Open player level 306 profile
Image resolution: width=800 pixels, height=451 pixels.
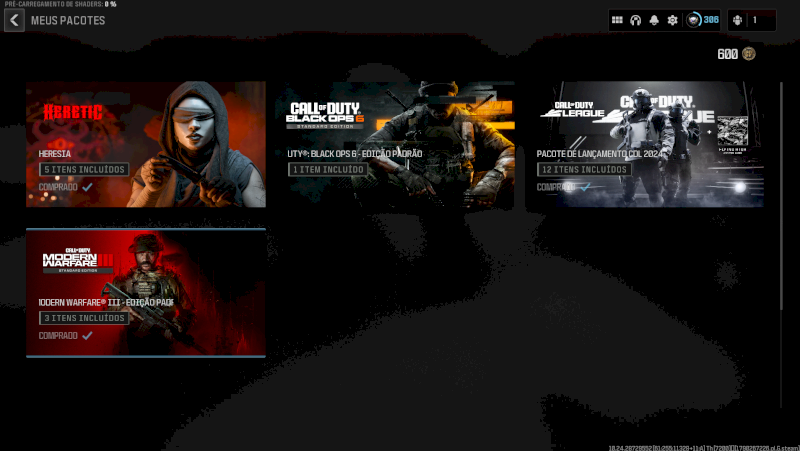click(x=703, y=20)
